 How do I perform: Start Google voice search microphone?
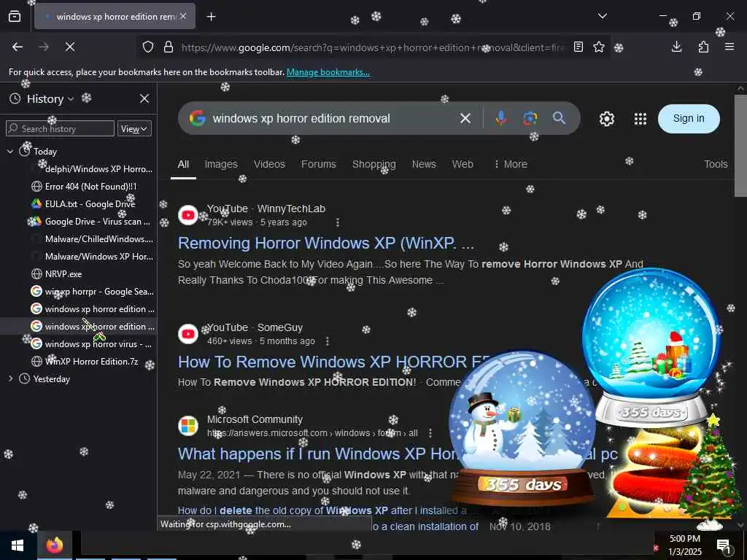coord(500,118)
